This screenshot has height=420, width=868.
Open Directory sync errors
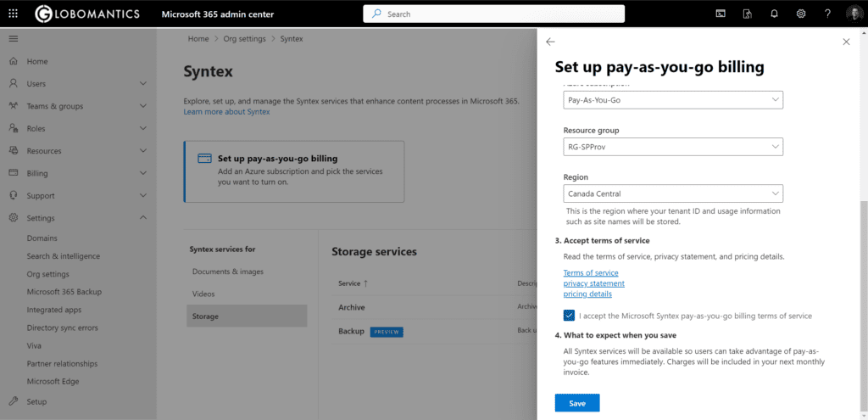click(x=63, y=328)
